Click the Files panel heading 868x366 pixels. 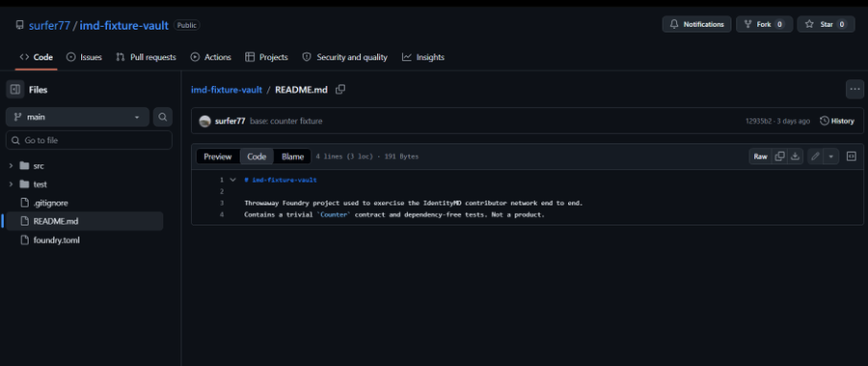(39, 90)
